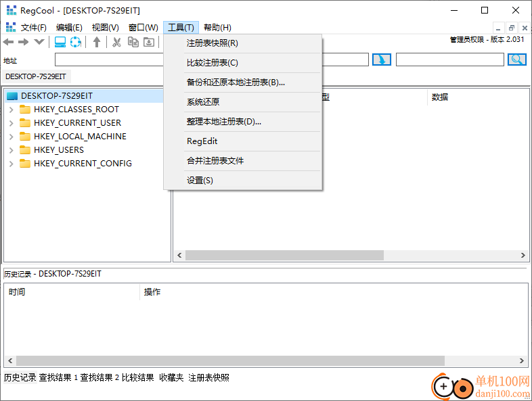Launch RegEdit from the tools menu
The image size is (532, 401).
point(242,141)
